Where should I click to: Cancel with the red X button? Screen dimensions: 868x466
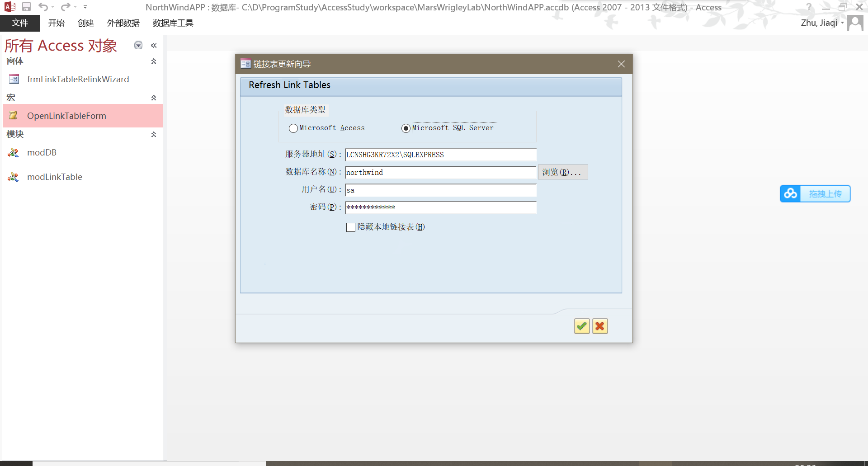(600, 326)
